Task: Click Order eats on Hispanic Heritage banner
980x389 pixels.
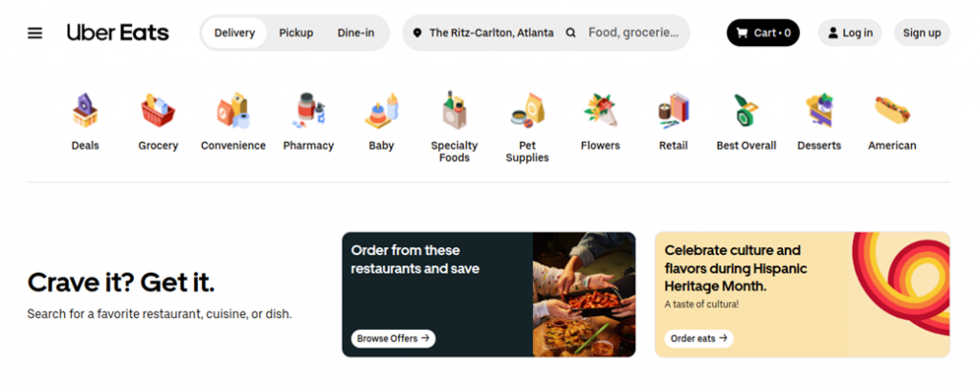Action: (x=699, y=338)
